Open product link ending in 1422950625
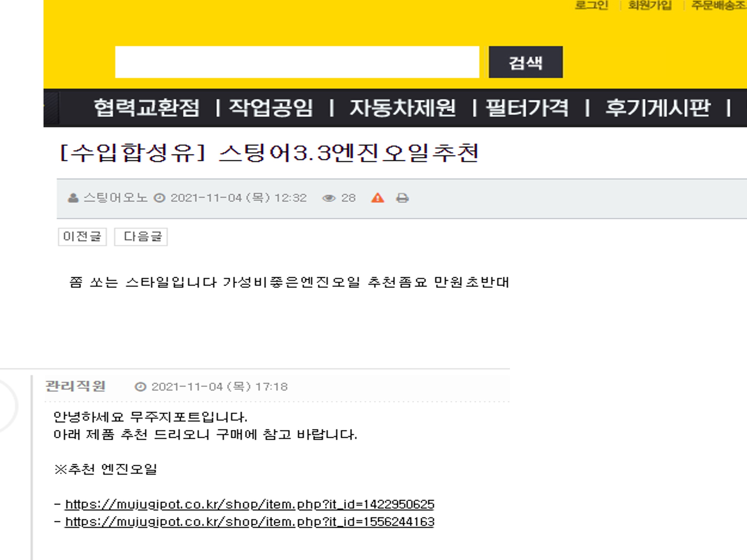Screen dimensions: 747x560 click(x=249, y=504)
